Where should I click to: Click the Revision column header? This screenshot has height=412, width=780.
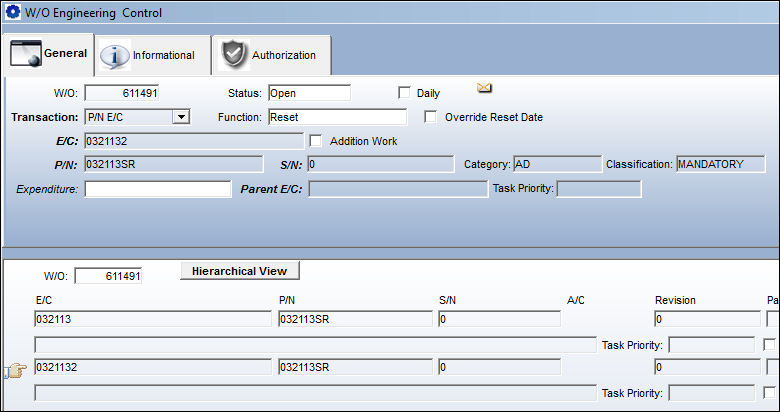(675, 301)
